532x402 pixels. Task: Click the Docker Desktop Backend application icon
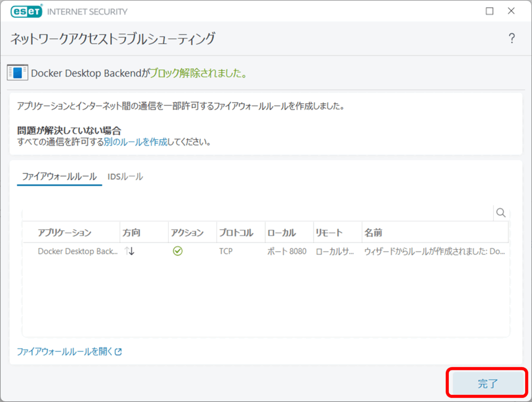[17, 73]
